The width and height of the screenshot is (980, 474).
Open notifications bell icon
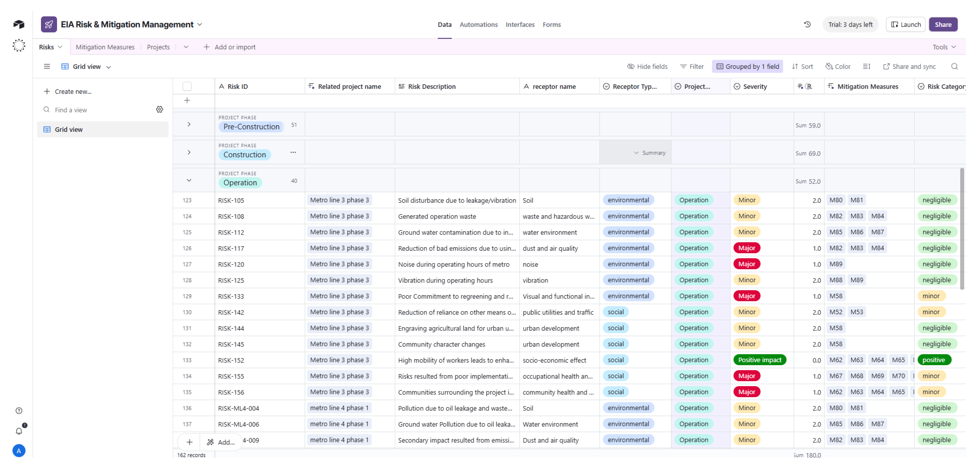(x=19, y=431)
